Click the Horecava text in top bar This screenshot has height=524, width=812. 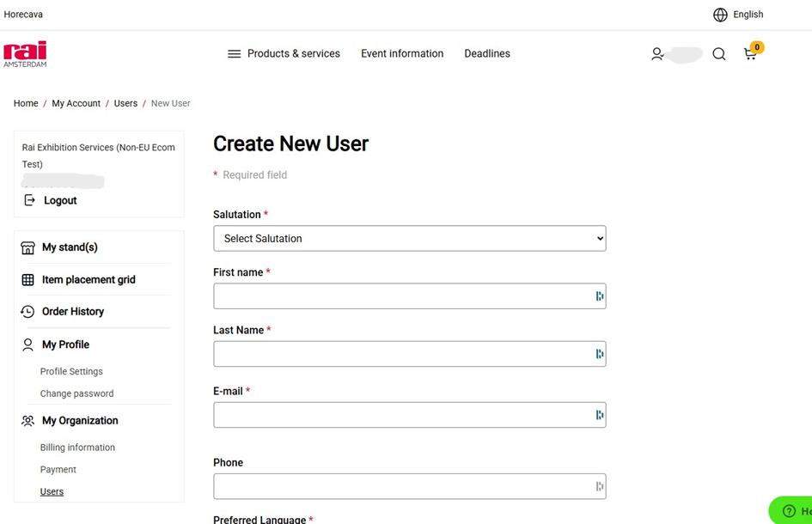(23, 15)
